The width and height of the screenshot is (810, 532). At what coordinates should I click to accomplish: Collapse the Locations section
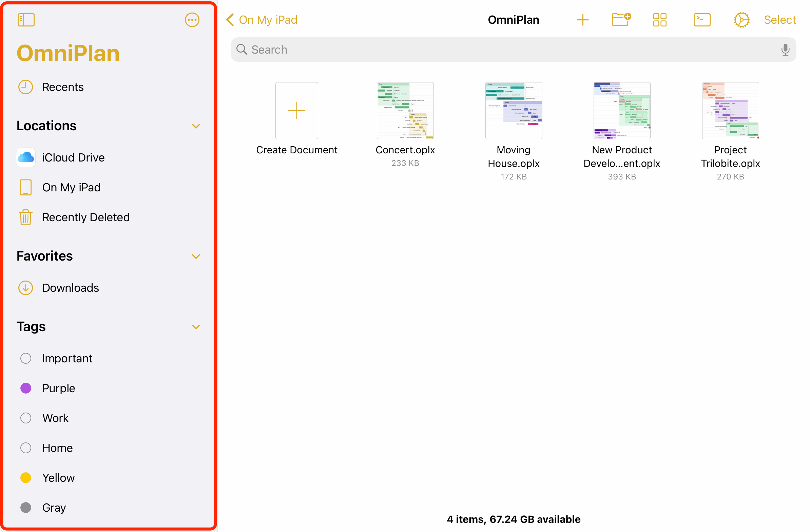coord(196,126)
